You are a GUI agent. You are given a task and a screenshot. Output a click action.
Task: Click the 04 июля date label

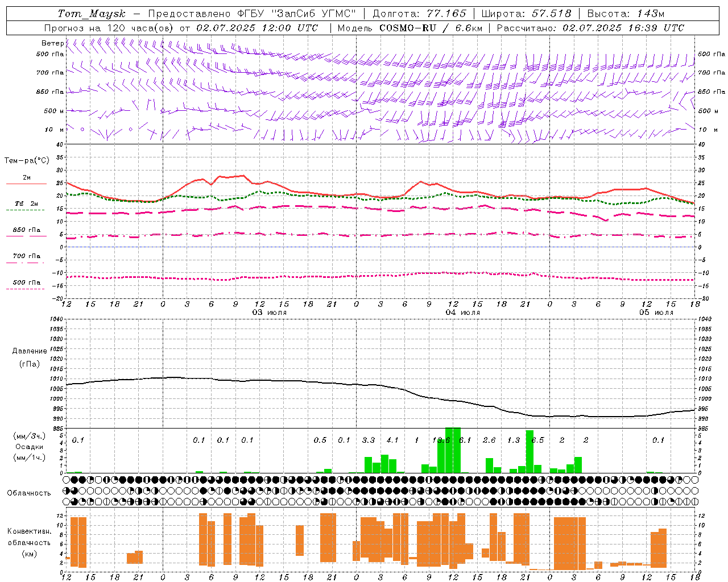(463, 313)
